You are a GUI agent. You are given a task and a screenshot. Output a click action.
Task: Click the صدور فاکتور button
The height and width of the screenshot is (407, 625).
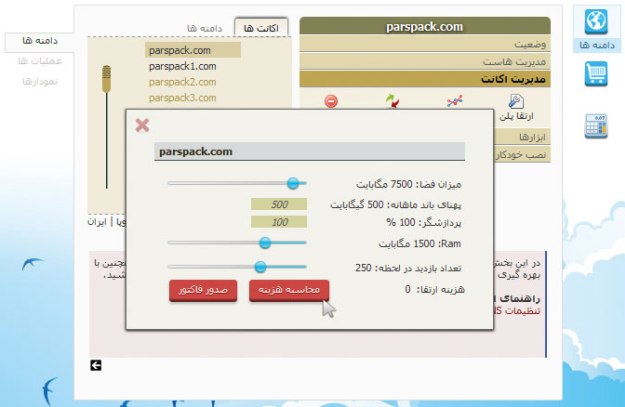[x=203, y=290]
